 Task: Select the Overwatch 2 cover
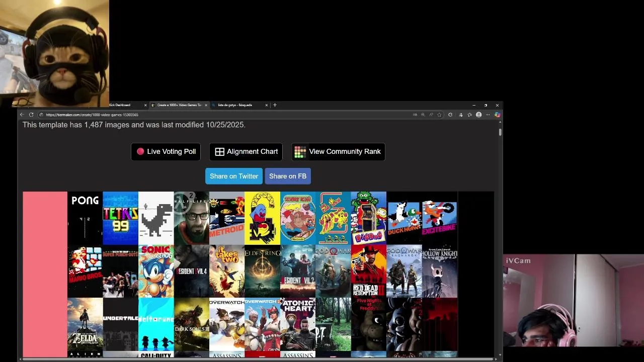(262, 324)
